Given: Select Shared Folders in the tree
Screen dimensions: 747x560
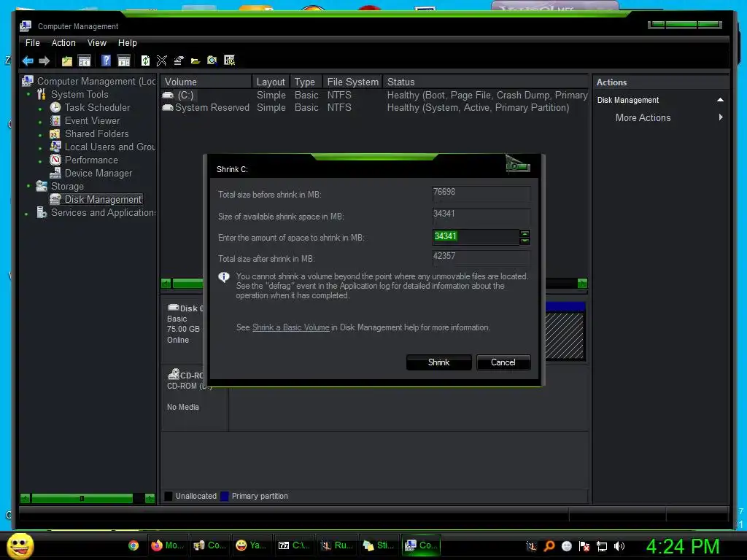Looking at the screenshot, I should (97, 134).
